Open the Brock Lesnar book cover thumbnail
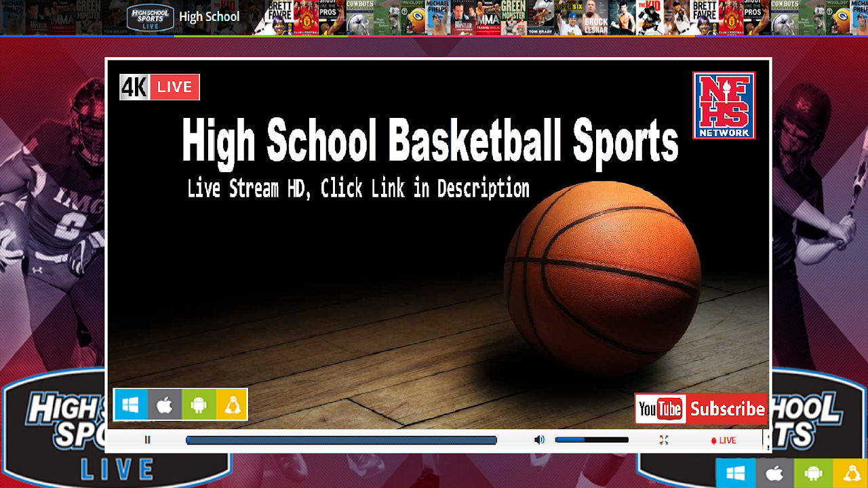 tap(596, 18)
